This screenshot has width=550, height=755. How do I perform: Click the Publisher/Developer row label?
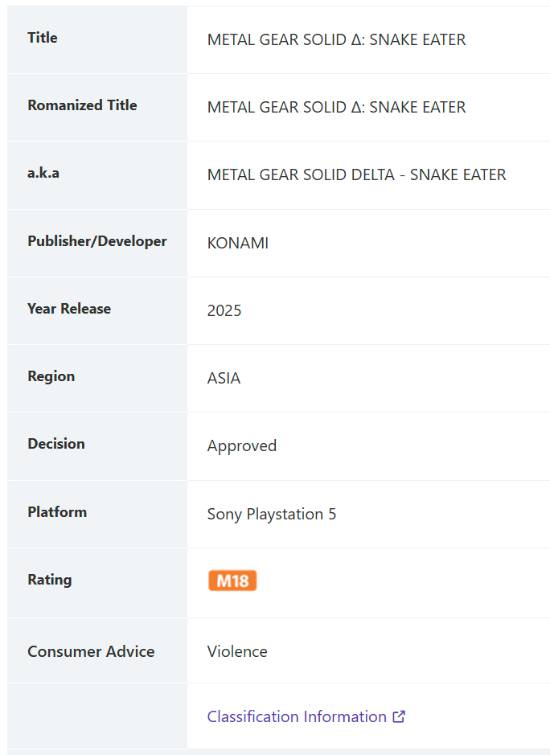97,241
